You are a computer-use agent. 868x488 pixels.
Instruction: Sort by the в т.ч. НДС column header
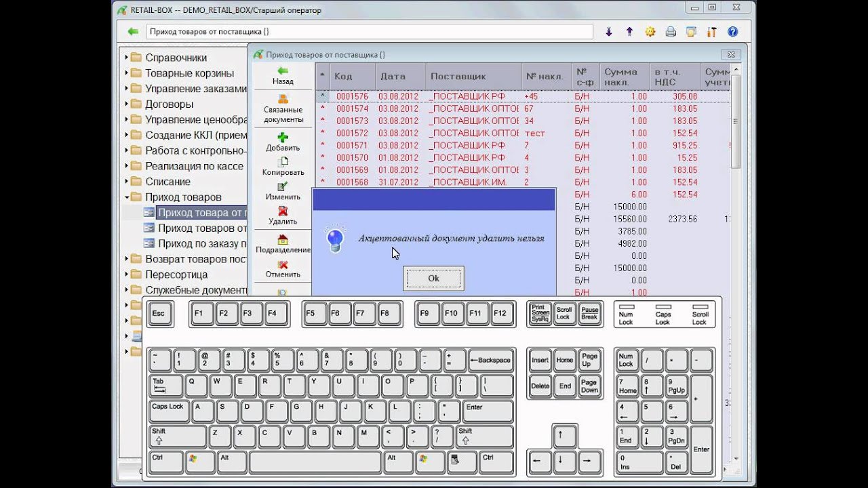tap(675, 77)
